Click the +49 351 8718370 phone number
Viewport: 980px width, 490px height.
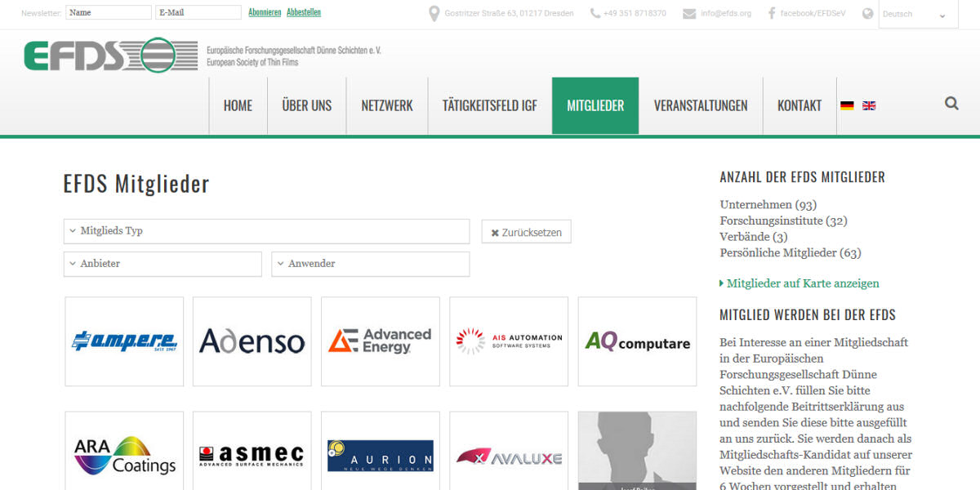[635, 14]
